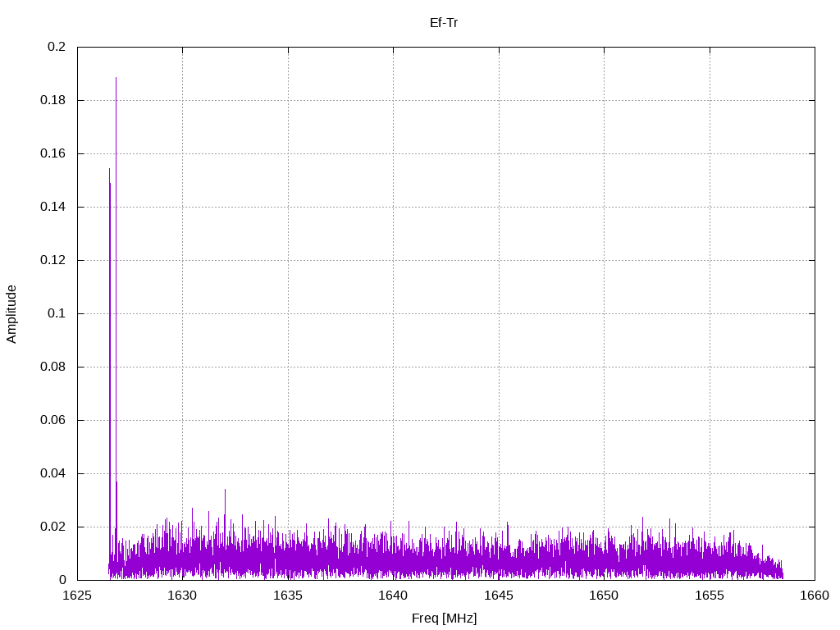The image size is (840, 630).
Task: Click x-axis tick label 1660
Action: tap(815, 596)
